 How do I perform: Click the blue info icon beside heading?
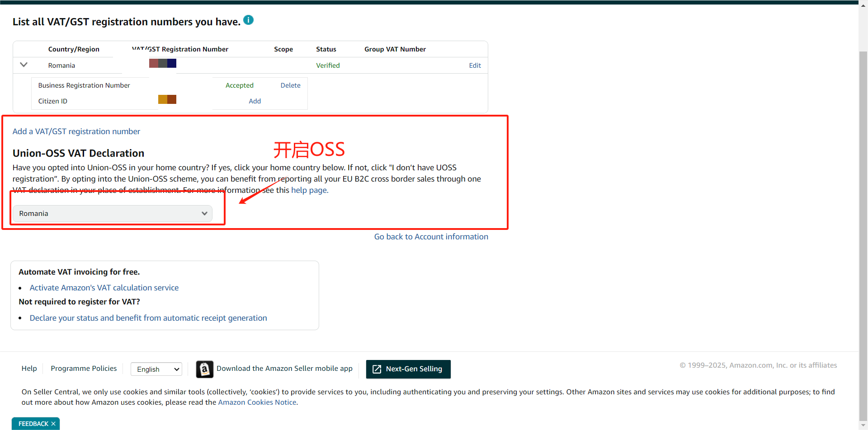[249, 20]
